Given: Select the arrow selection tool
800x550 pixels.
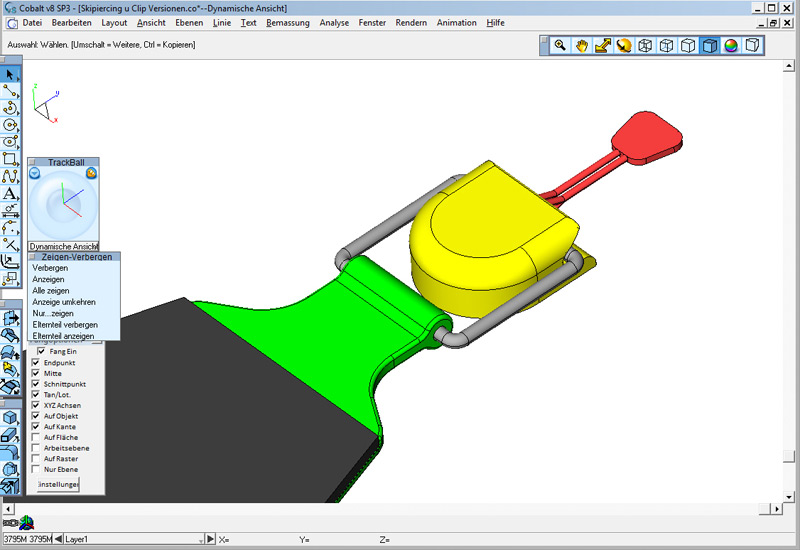Looking at the screenshot, I should point(11,74).
